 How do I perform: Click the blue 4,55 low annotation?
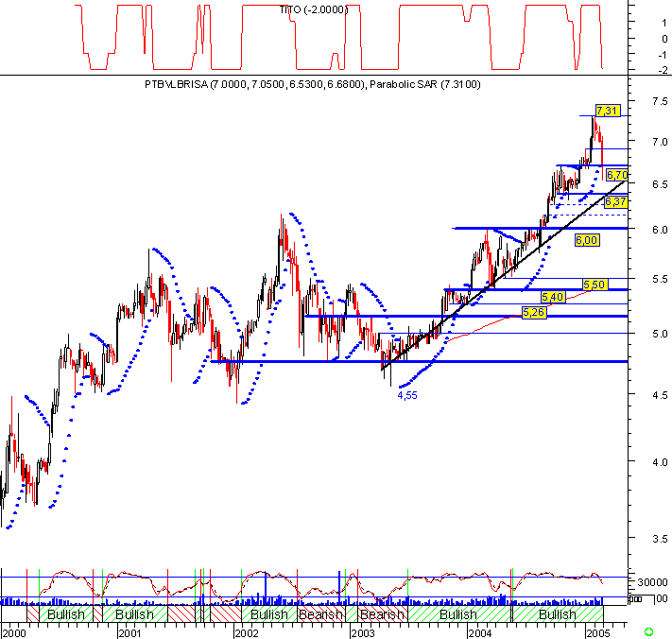tap(407, 395)
